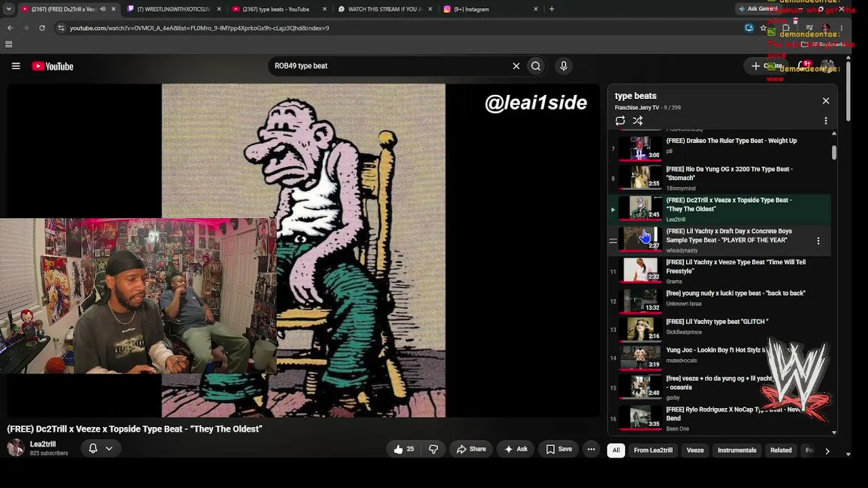This screenshot has height=488, width=868.
Task: Select the All filter chip
Action: [616, 450]
